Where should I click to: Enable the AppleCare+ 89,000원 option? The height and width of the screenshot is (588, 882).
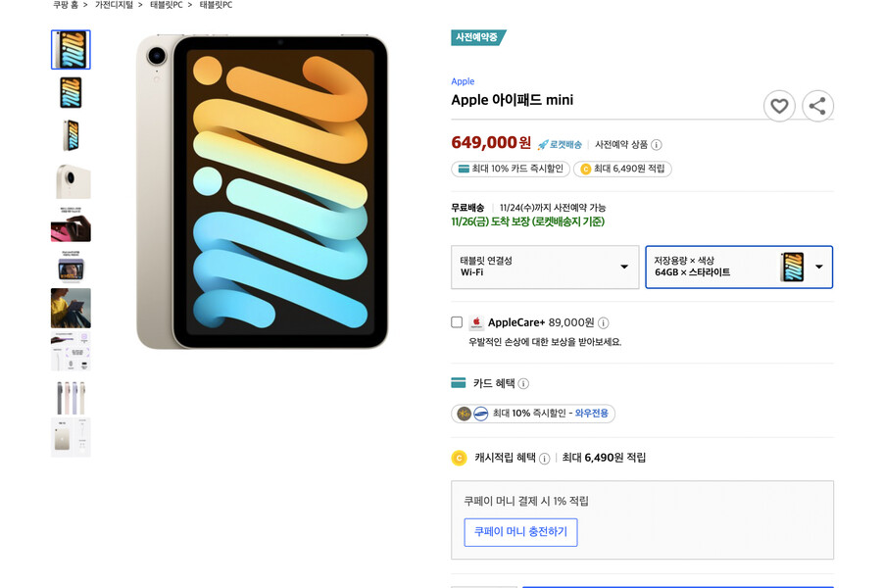tap(455, 321)
